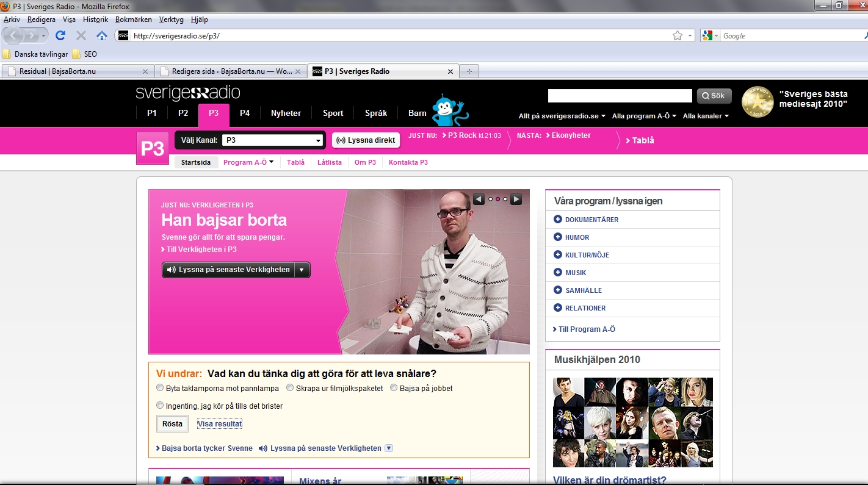Open the Tablå link in pink header
868x485 pixels.
click(640, 140)
